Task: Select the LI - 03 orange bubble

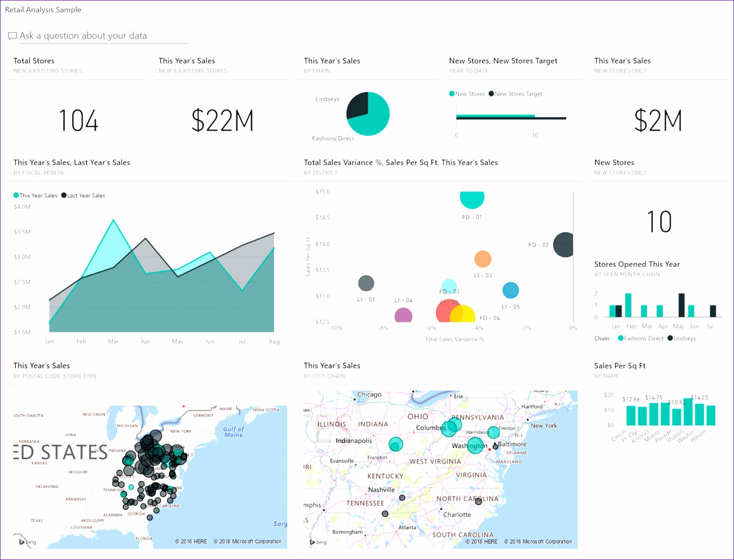Action: 483,259
